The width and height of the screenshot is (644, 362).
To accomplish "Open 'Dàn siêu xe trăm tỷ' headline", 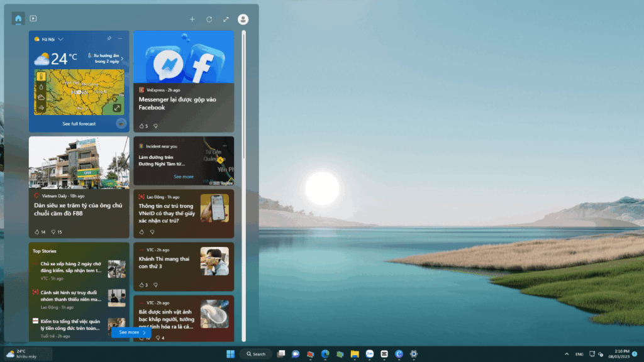I will (x=78, y=209).
